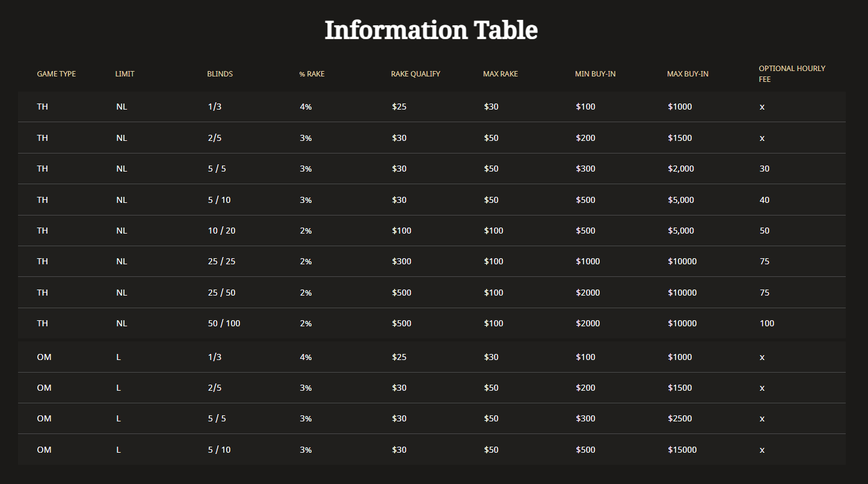Select the hourly fee value 40
Image resolution: width=868 pixels, height=484 pixels.
tap(765, 200)
